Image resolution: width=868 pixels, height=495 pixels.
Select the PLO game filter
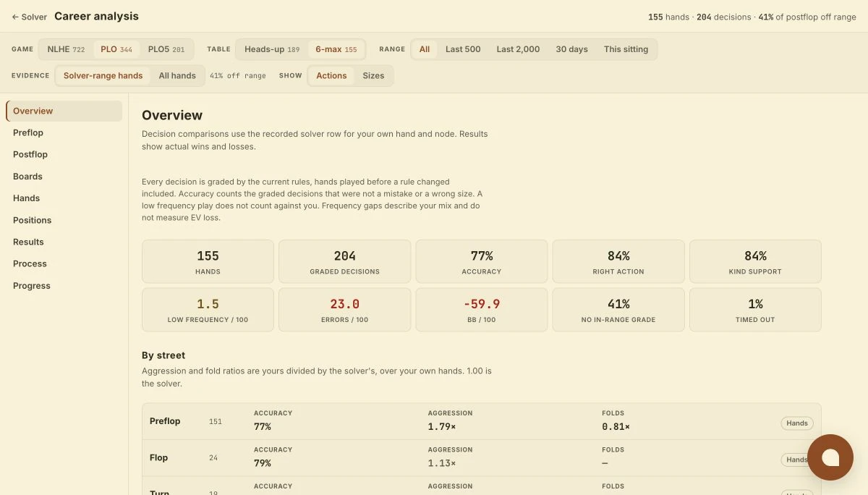[116, 49]
